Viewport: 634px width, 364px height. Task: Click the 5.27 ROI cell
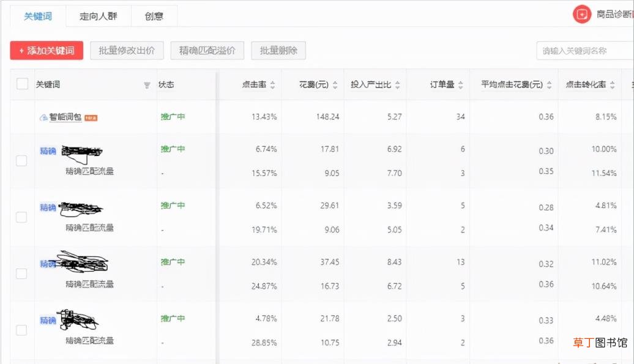tap(394, 117)
